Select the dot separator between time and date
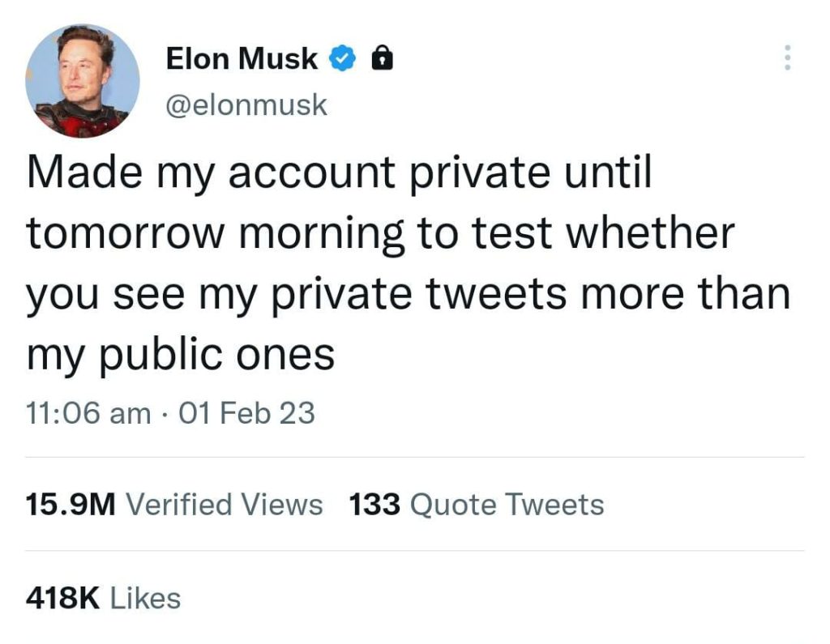 165,414
